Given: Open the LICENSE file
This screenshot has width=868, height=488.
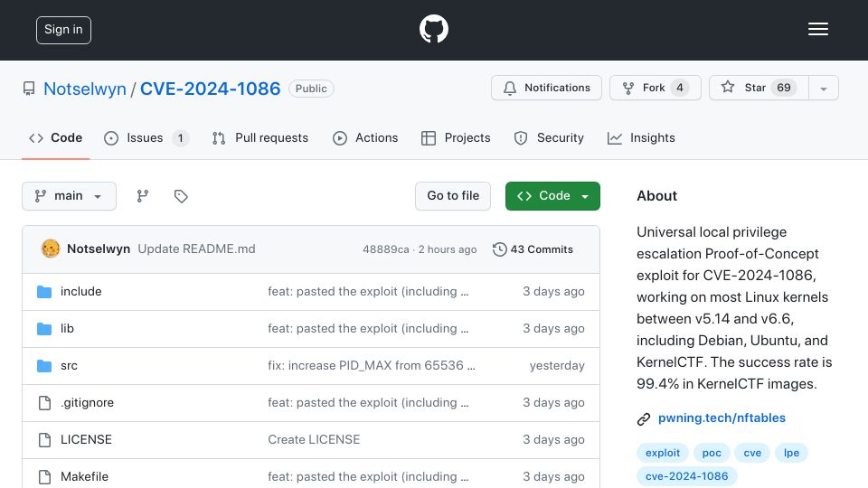Looking at the screenshot, I should 86,440.
